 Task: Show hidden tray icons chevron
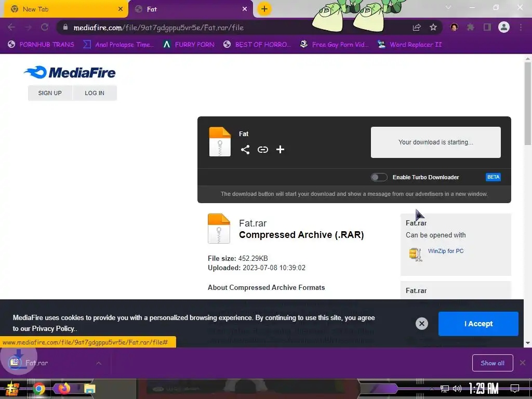(431, 389)
